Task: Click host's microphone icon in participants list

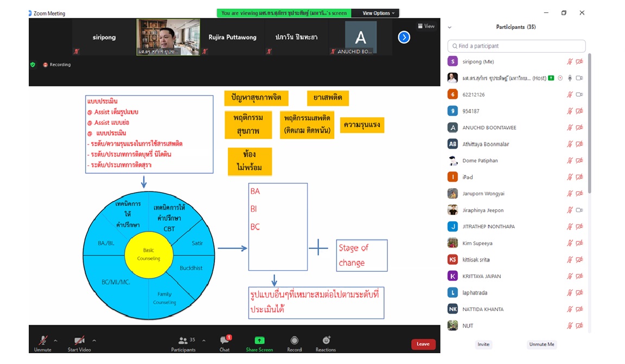Action: pos(570,78)
